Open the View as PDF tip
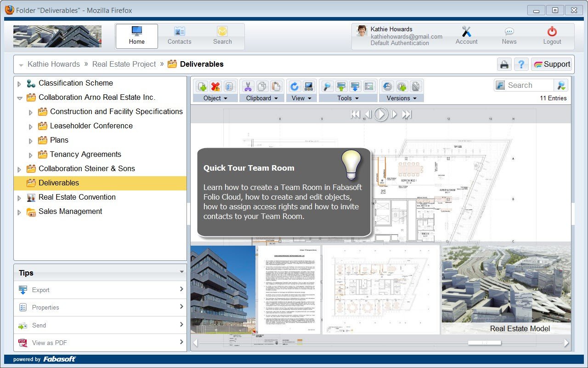This screenshot has height=368, width=588. point(100,343)
